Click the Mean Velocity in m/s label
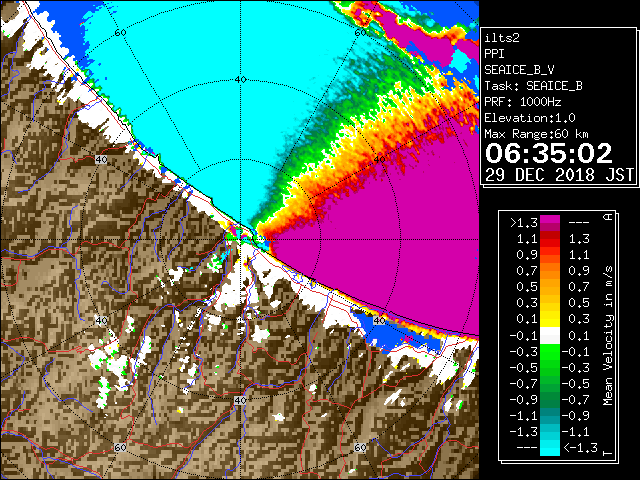640x480 pixels. pos(608,336)
